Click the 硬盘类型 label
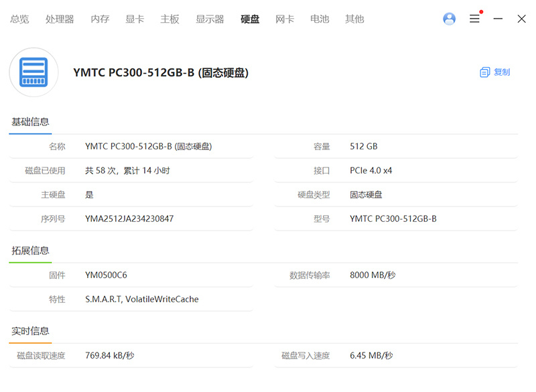Screen dimensions: 536x392 pyautogui.click(x=314, y=195)
